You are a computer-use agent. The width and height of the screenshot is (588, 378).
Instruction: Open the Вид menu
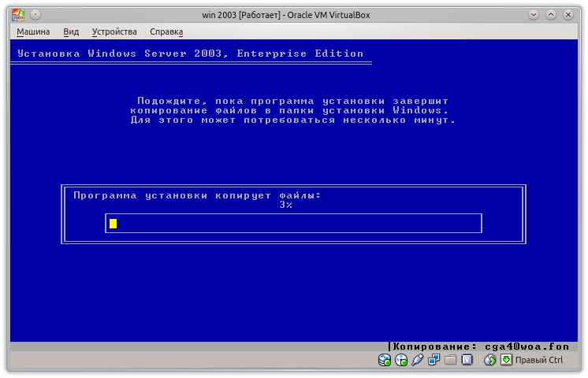click(71, 31)
